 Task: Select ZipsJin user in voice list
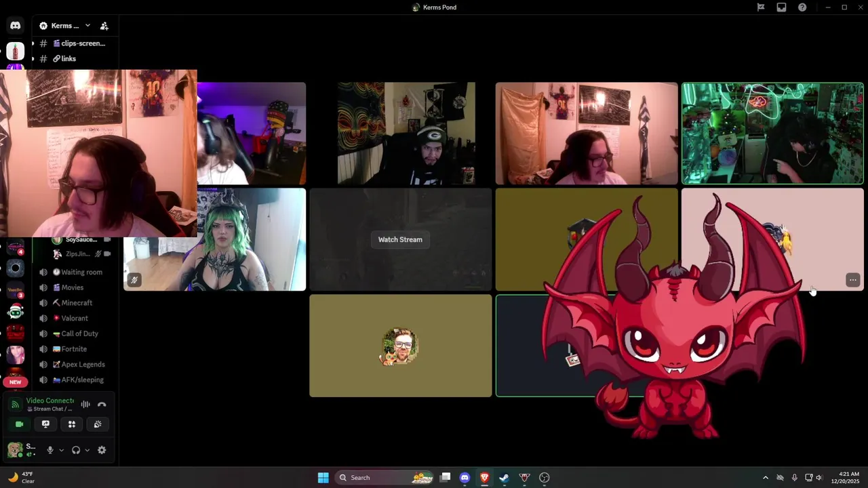[83, 254]
